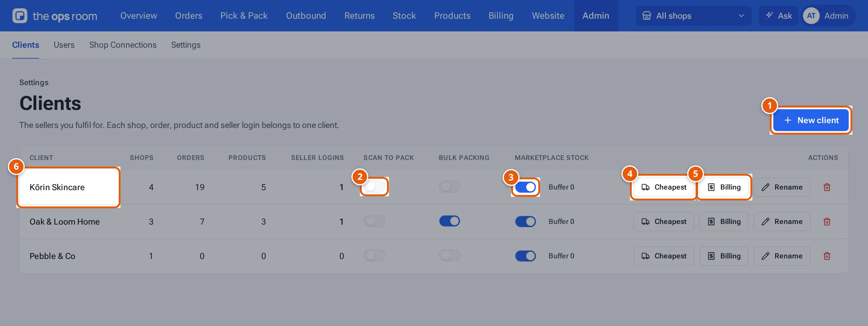This screenshot has width=868, height=326.
Task: Enable Bulk Packing for Kōrin Skincare
Action: coord(449,187)
